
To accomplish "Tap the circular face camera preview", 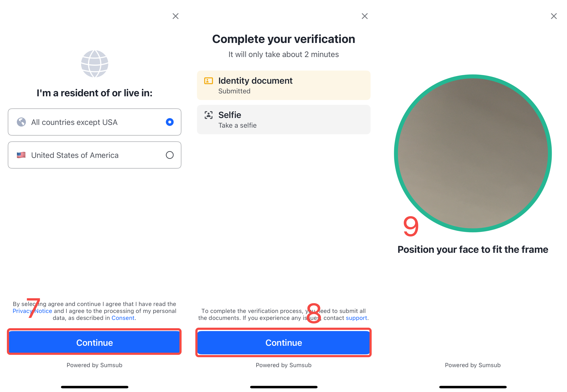I will (x=473, y=153).
